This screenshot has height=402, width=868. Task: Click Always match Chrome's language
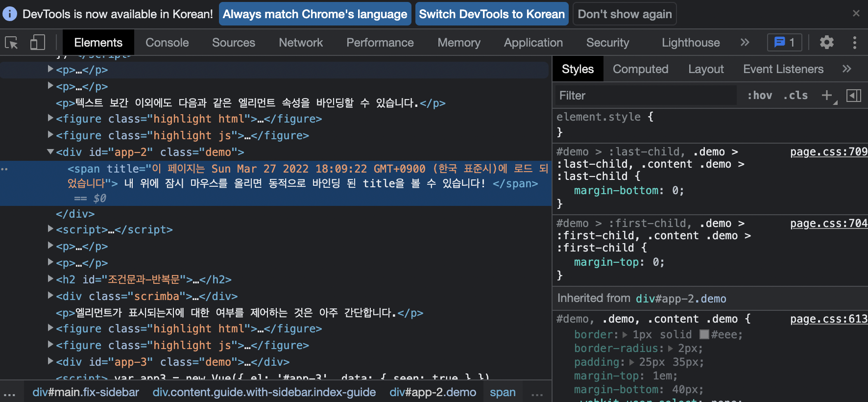315,14
